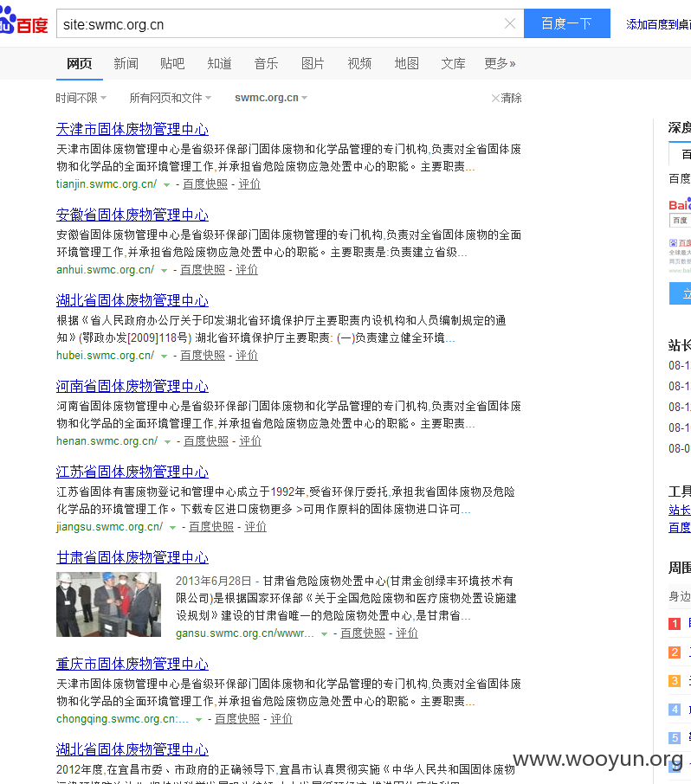
Task: Switch to the 贴吧 tab
Action: coord(172,63)
